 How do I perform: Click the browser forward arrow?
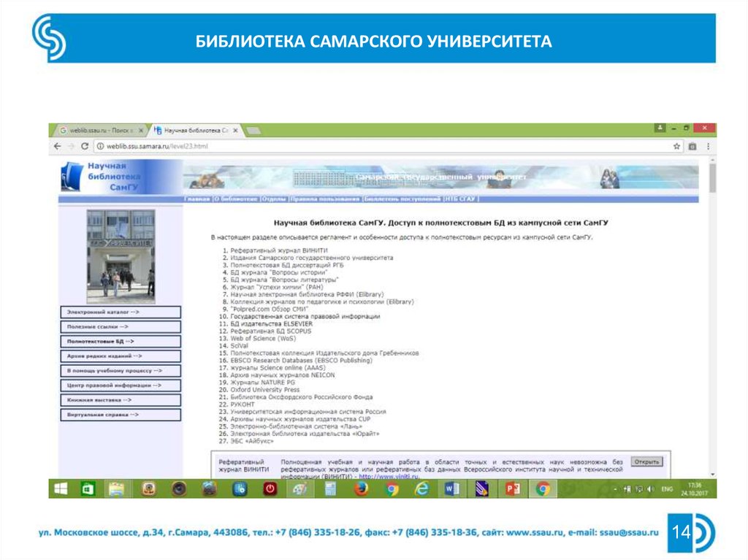point(71,147)
